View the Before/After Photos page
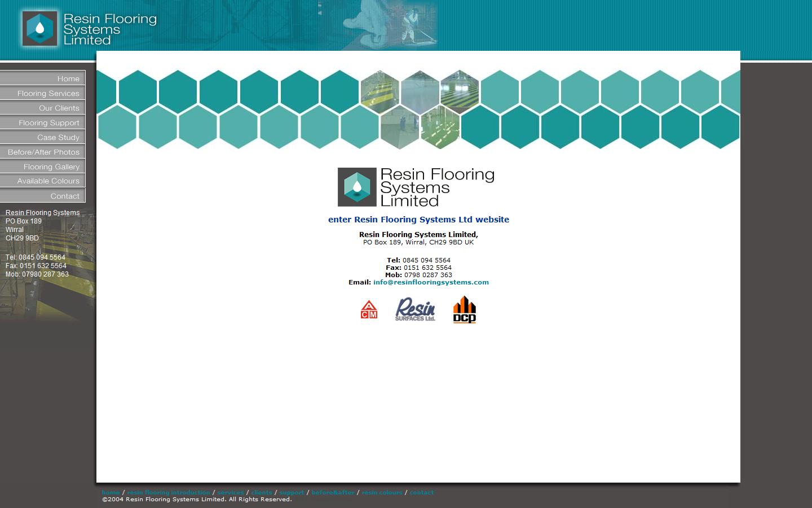 [42, 152]
